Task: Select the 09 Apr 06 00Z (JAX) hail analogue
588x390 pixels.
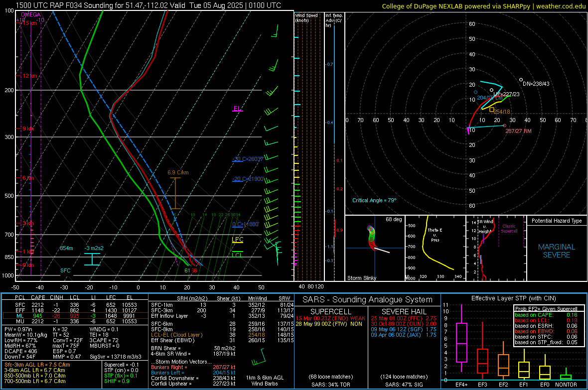Action: 404,335
